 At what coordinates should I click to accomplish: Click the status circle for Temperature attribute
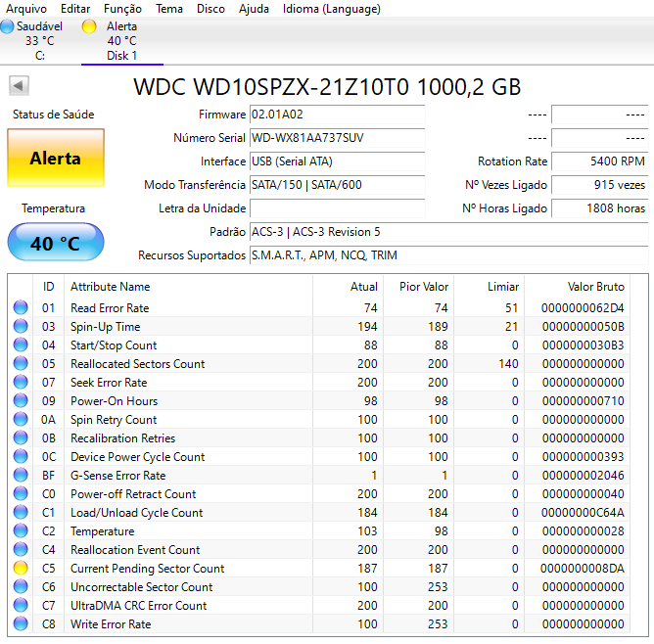pos(21,530)
